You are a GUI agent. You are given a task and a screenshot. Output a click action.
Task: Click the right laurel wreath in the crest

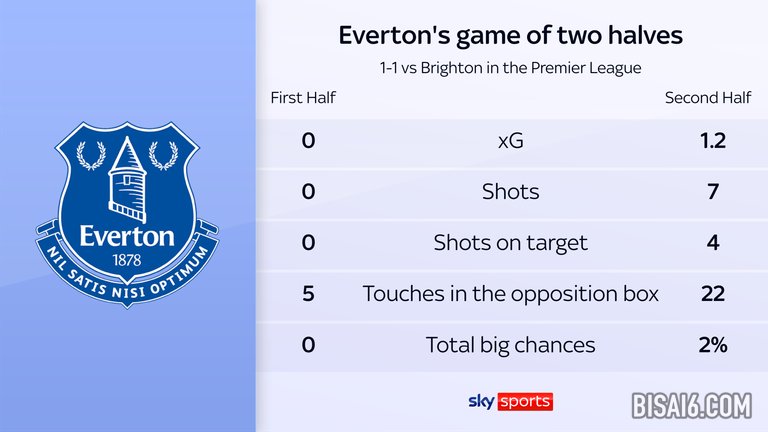tap(163, 156)
